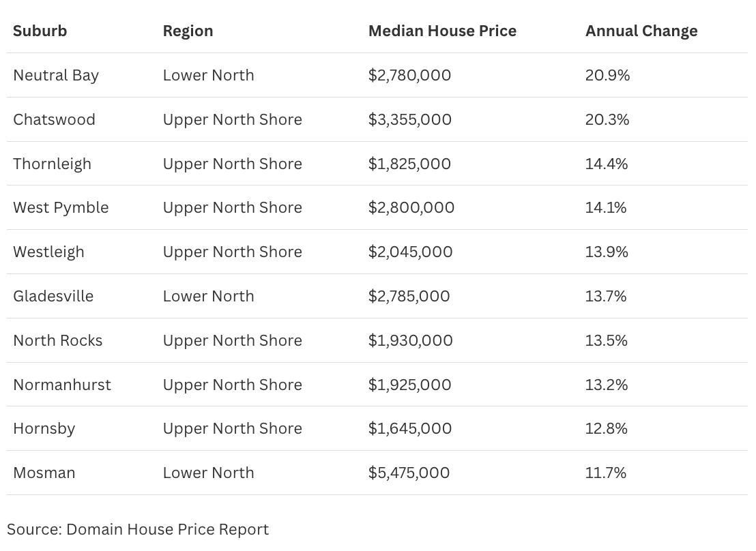Click the Median House Price header
Image resolution: width=756 pixels, height=551 pixels.
pyautogui.click(x=442, y=31)
